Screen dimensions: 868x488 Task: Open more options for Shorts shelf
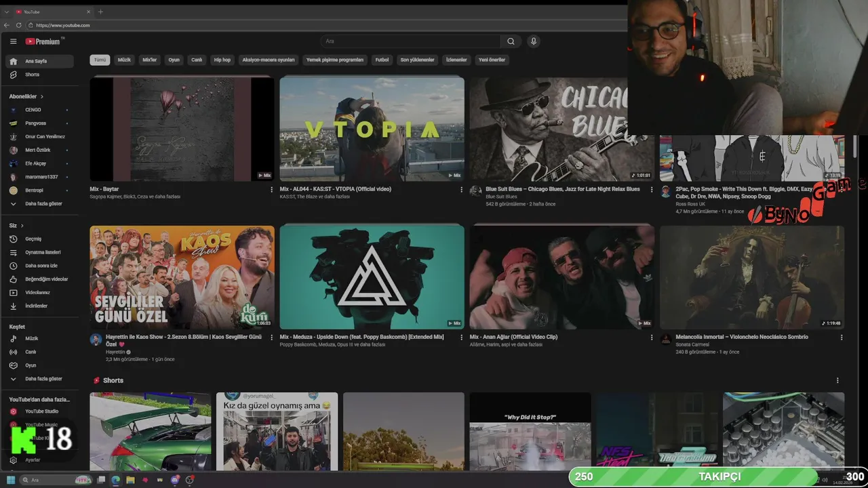(x=837, y=381)
